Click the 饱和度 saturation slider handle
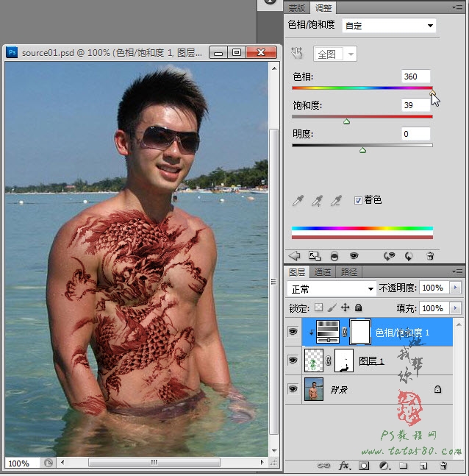Image resolution: width=469 pixels, height=476 pixels. [346, 121]
